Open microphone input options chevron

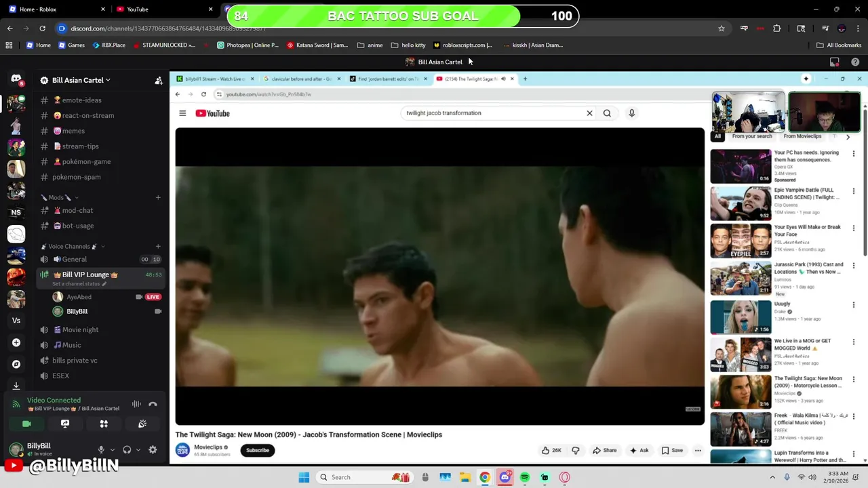pos(112,449)
